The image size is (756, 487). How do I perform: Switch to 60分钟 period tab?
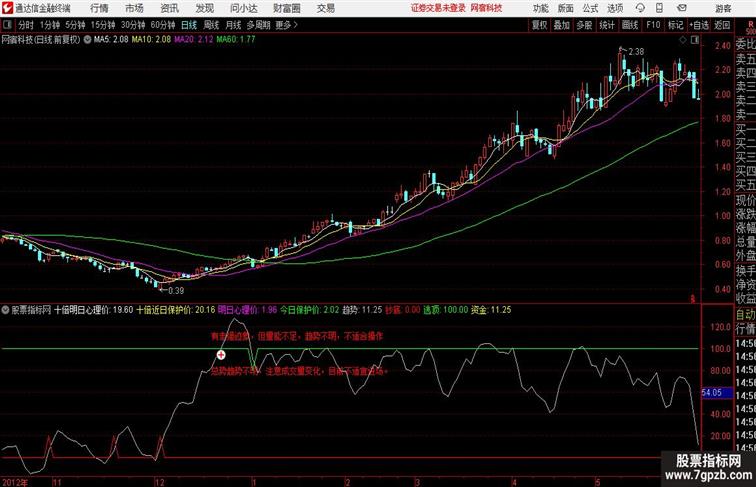tap(163, 25)
